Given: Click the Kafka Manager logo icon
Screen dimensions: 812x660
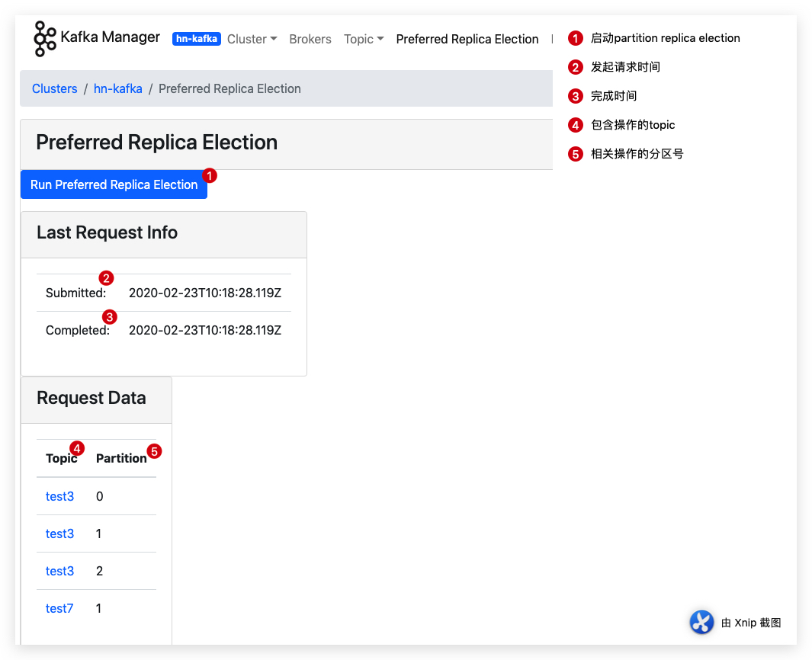Looking at the screenshot, I should coord(44,39).
